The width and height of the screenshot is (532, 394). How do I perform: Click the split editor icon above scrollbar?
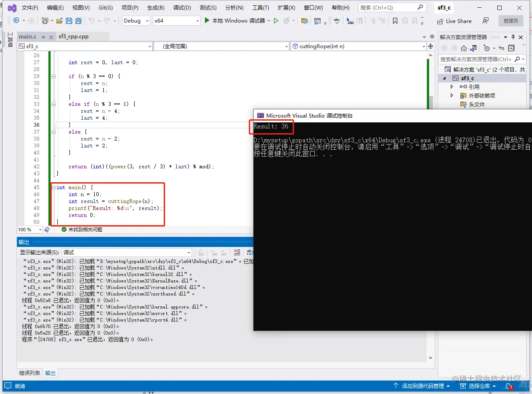[x=431, y=46]
